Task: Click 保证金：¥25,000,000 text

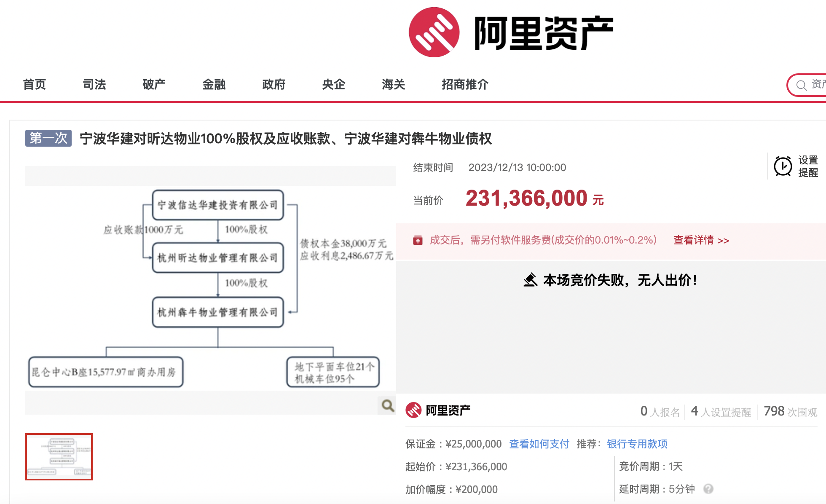Action: tap(453, 444)
